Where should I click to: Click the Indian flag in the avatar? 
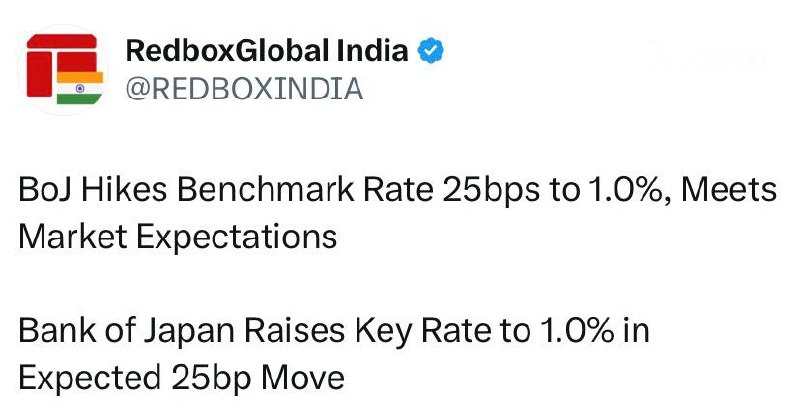80,88
